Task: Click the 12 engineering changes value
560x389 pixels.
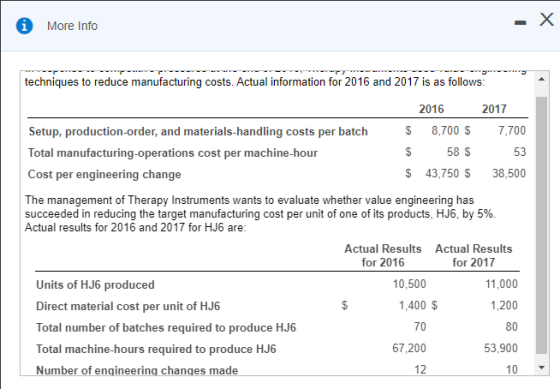Action: click(x=420, y=370)
